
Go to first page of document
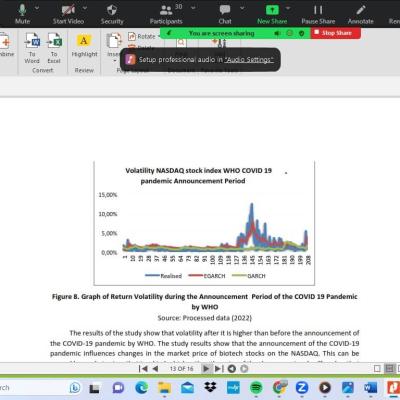143,368
